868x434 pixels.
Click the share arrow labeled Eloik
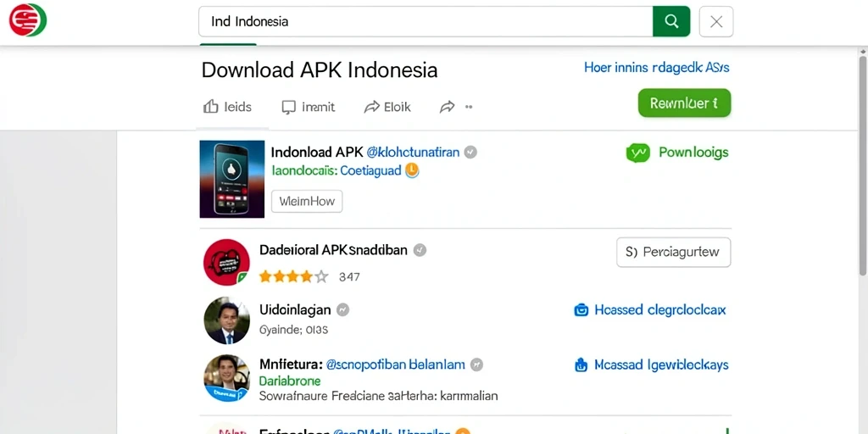pyautogui.click(x=371, y=107)
